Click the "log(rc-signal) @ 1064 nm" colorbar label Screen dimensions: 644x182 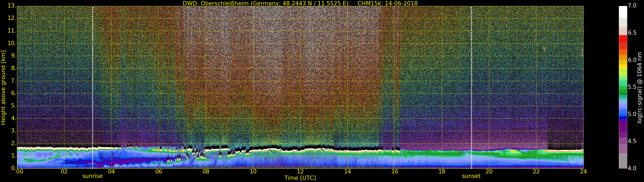pos(640,88)
